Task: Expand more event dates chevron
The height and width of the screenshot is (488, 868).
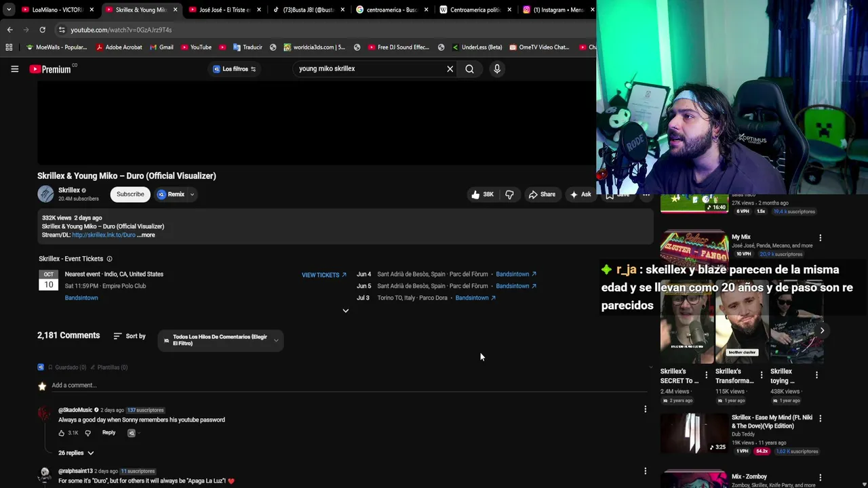Action: pyautogui.click(x=345, y=310)
